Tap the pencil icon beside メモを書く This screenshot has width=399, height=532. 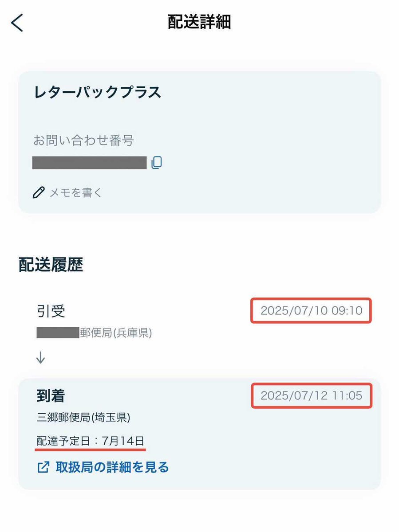(39, 192)
